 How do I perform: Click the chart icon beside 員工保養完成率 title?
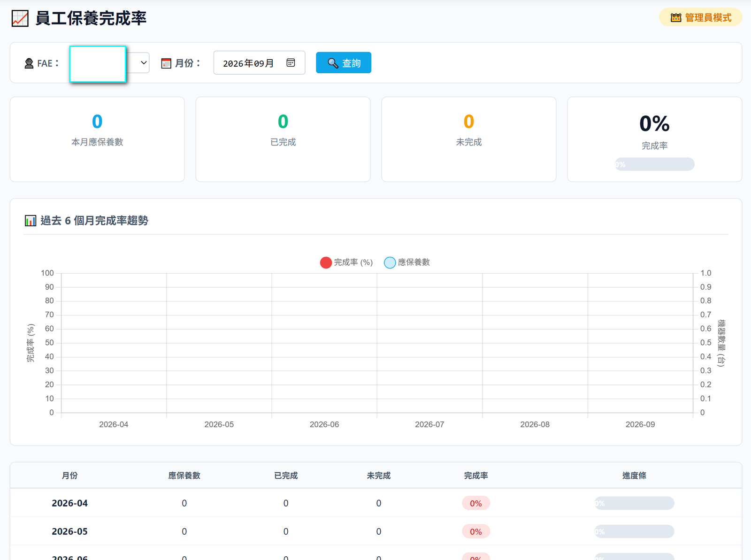tap(20, 18)
